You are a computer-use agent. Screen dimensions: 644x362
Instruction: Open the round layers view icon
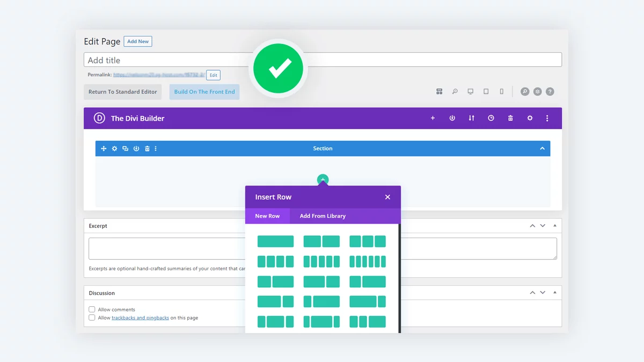click(x=537, y=92)
